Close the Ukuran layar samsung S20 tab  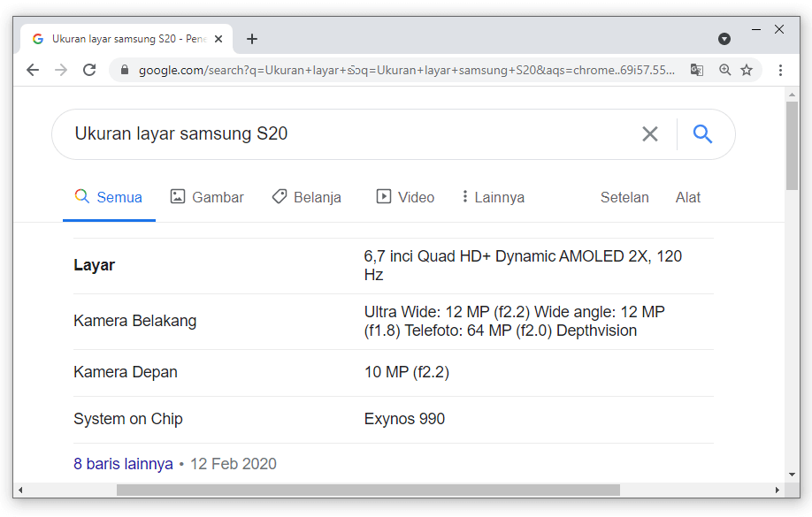218,39
